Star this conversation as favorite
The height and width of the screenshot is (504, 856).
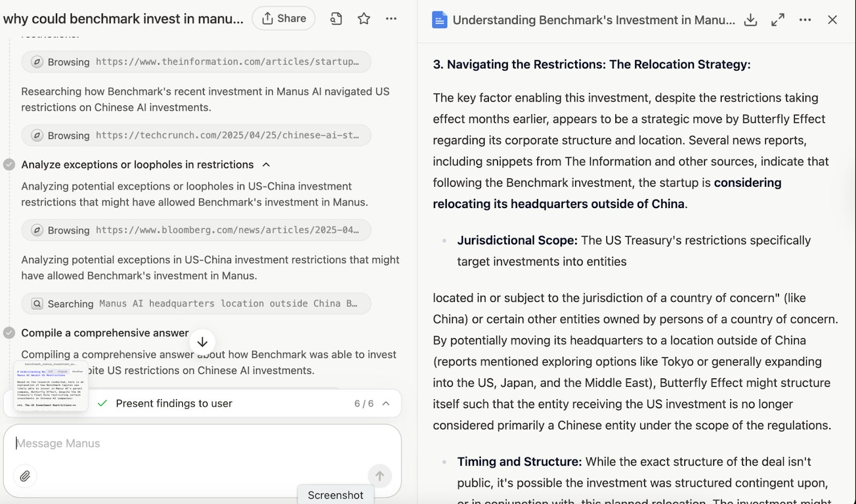click(x=364, y=19)
